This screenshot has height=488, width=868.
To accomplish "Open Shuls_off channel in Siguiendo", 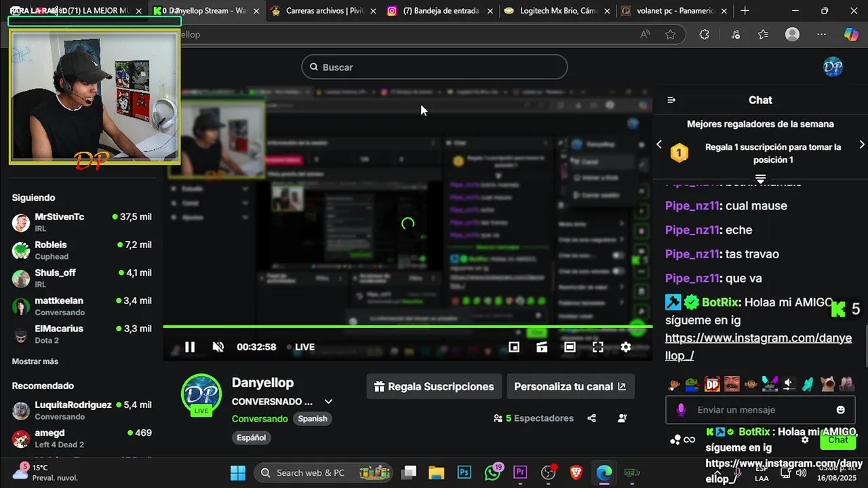I will click(81, 278).
